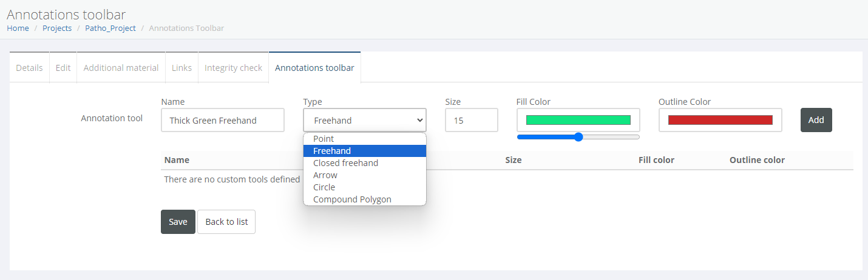Switch to the Details tab
Viewport: 868px width, 280px height.
(x=29, y=68)
